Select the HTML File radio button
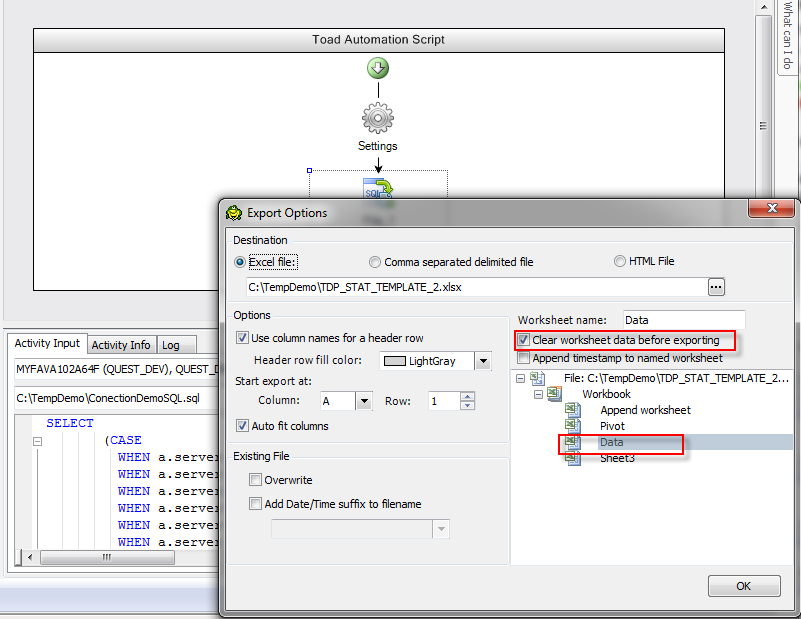 coord(620,261)
